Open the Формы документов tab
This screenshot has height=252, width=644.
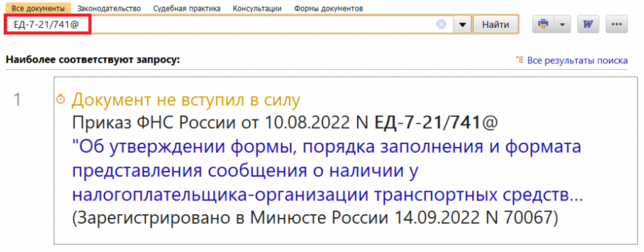coord(328,8)
